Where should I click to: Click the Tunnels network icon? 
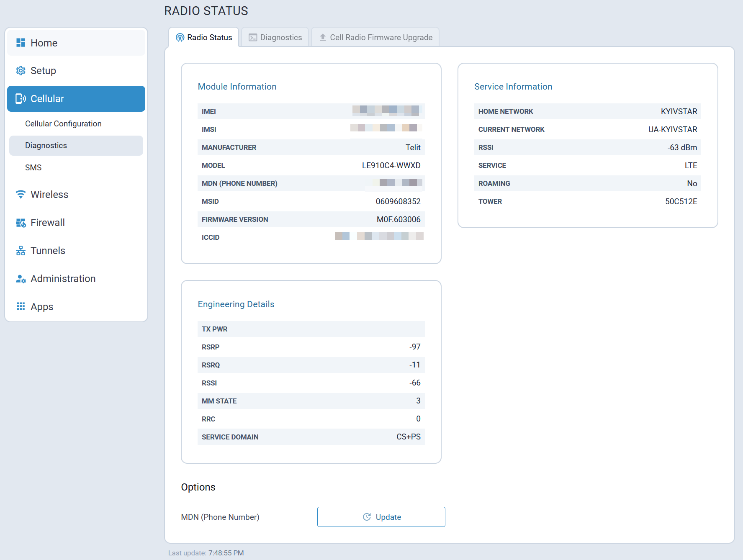click(21, 251)
